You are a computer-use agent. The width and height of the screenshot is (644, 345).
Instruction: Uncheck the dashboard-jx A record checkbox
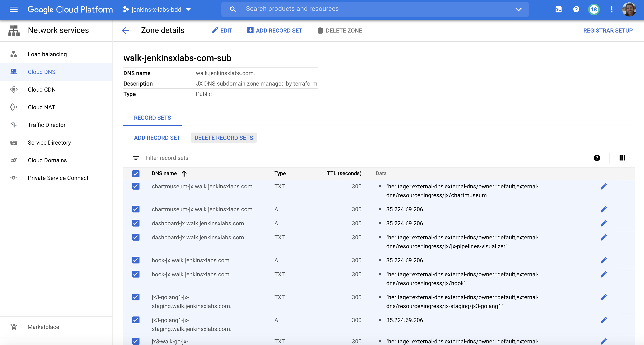point(136,223)
